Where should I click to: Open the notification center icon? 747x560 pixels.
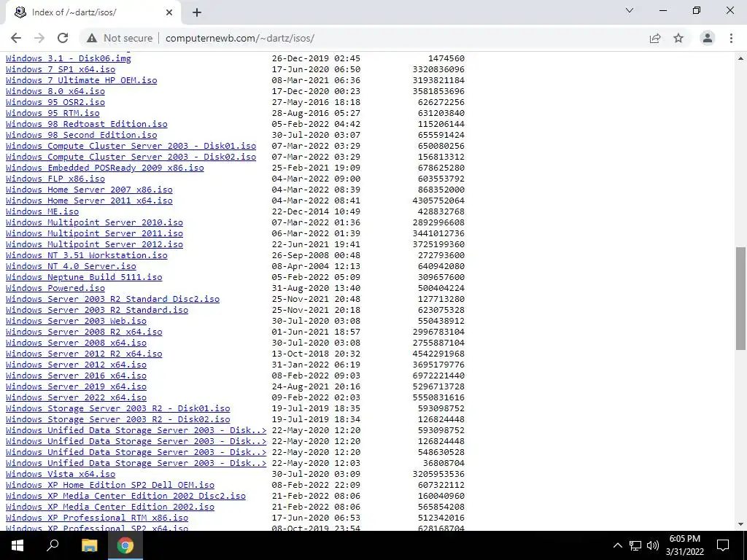point(723,545)
